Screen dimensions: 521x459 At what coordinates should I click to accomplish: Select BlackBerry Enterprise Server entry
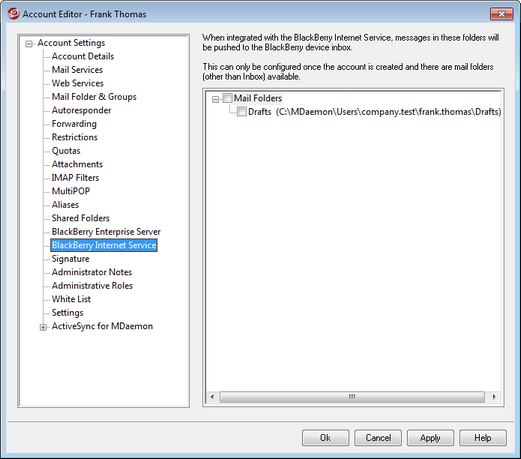[106, 231]
